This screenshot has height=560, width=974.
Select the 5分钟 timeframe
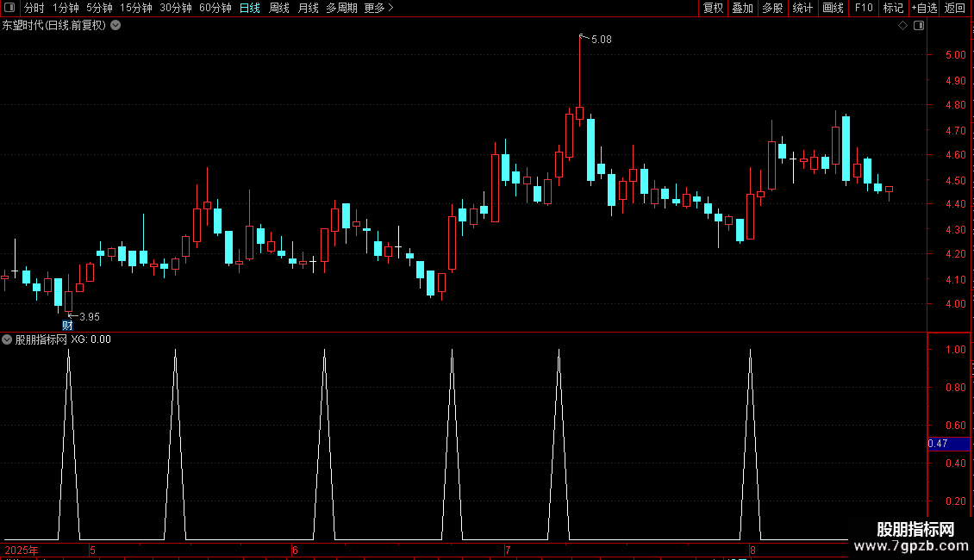99,8
